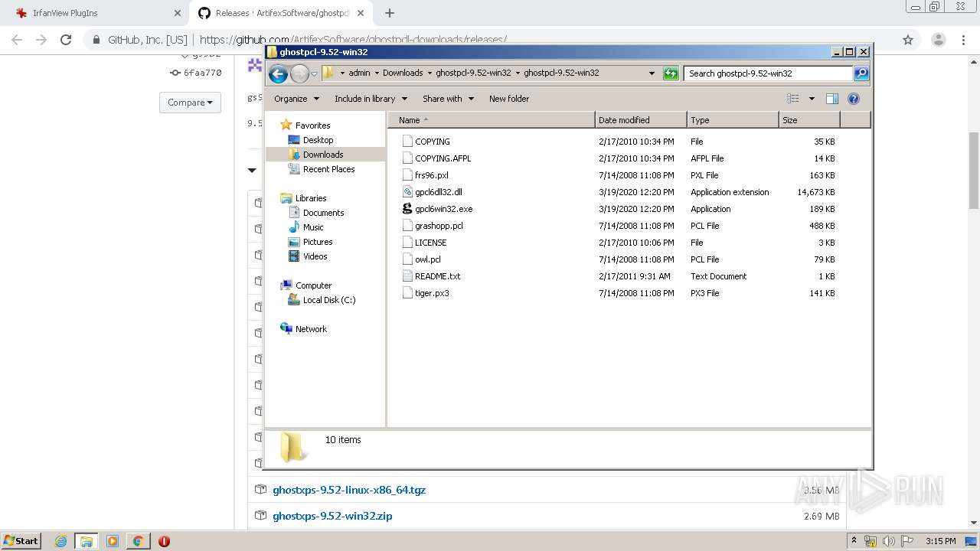The width and height of the screenshot is (980, 551).
Task: Sort files by Date modified column
Action: [641, 120]
